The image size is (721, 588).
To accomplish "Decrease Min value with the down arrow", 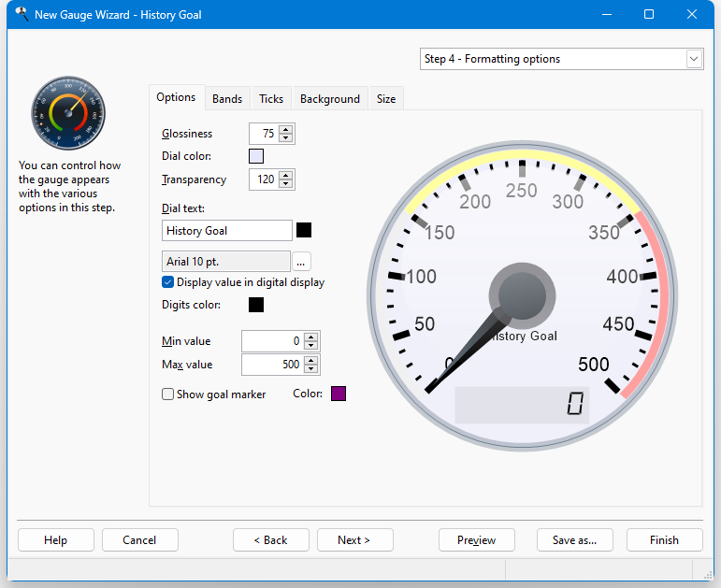I will tap(311, 345).
